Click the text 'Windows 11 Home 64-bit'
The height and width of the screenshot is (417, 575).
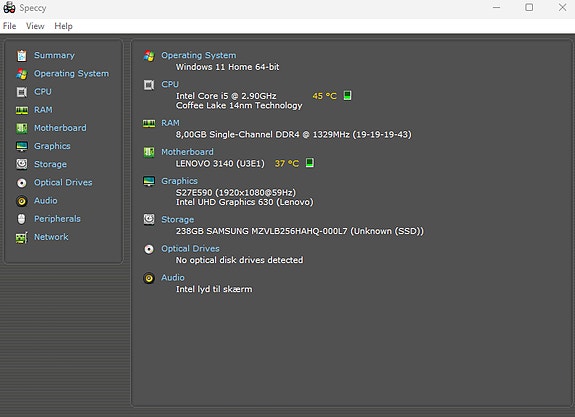[227, 67]
